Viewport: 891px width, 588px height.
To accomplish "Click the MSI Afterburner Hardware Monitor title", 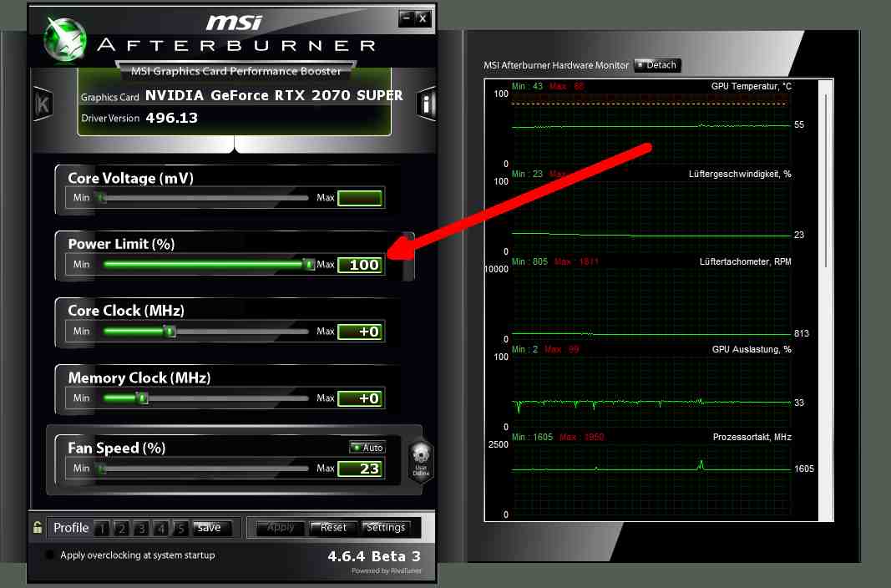I will (x=556, y=65).
